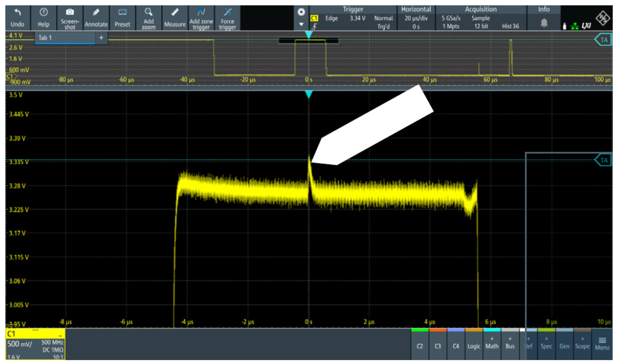The height and width of the screenshot is (364, 617).
Task: Select the Annotate pencil tool
Action: click(96, 13)
